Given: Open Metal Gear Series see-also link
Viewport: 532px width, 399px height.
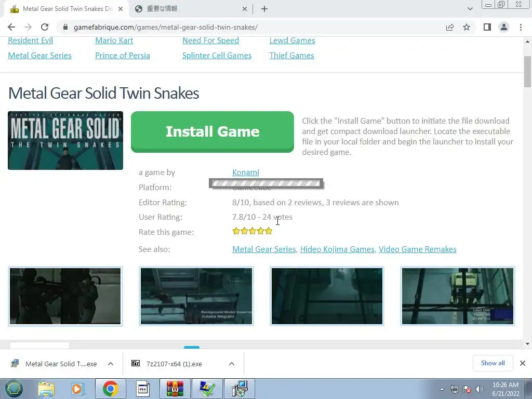Looking at the screenshot, I should (x=264, y=249).
